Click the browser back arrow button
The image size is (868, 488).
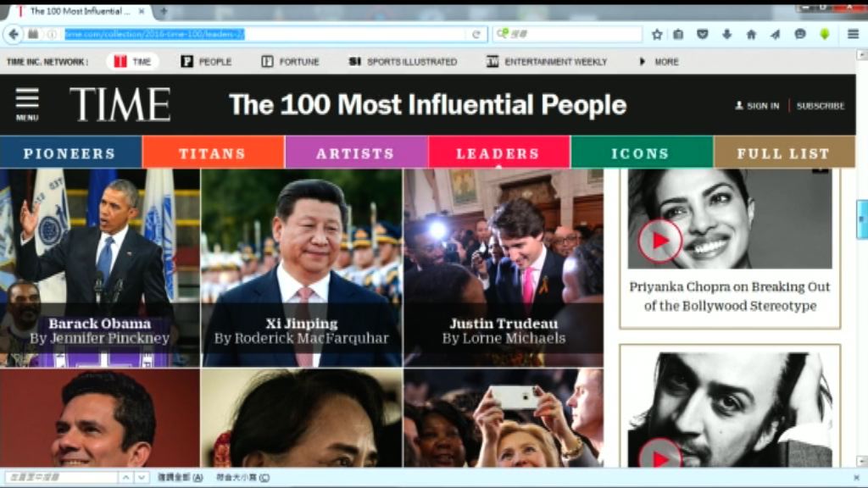click(x=14, y=34)
